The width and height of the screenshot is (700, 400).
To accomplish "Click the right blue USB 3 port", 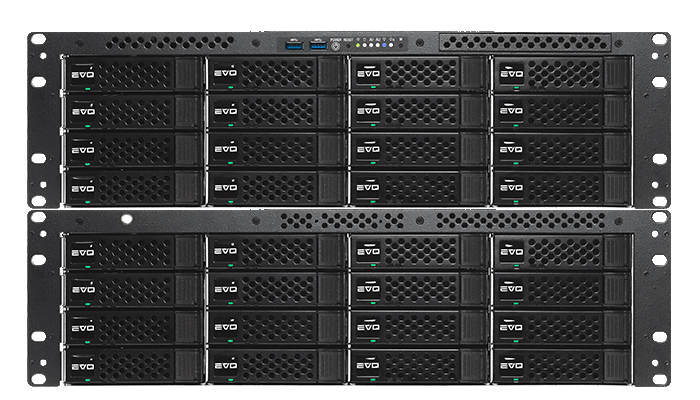I will (x=318, y=46).
